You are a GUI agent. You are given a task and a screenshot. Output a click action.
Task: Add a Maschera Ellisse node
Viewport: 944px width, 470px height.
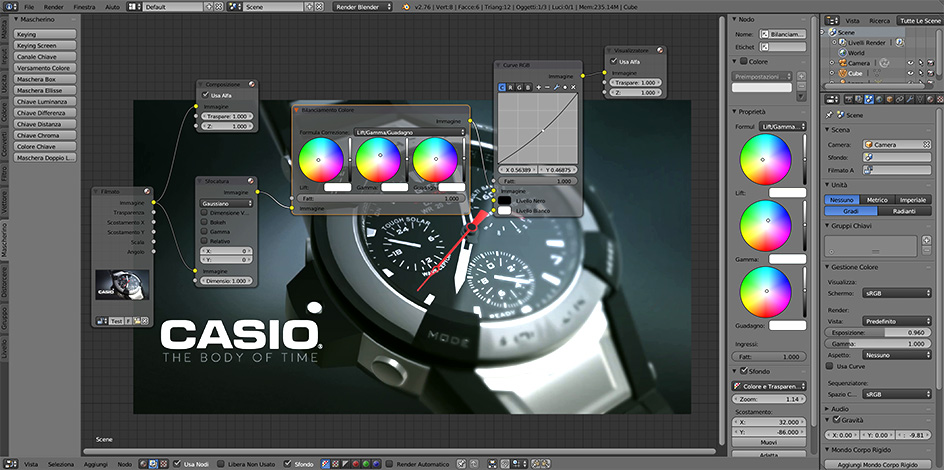[45, 91]
